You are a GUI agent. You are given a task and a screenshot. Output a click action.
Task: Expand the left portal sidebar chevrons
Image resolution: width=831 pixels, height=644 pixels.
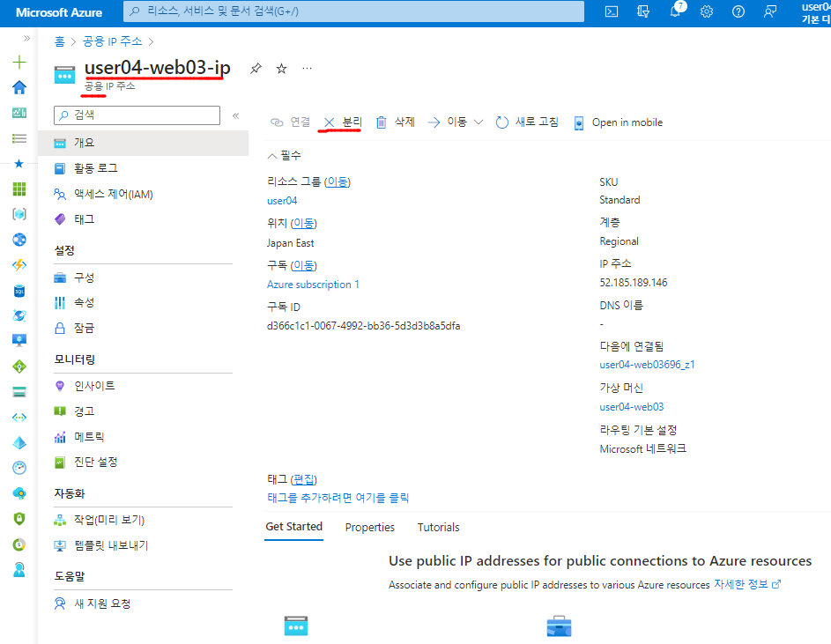(26, 38)
